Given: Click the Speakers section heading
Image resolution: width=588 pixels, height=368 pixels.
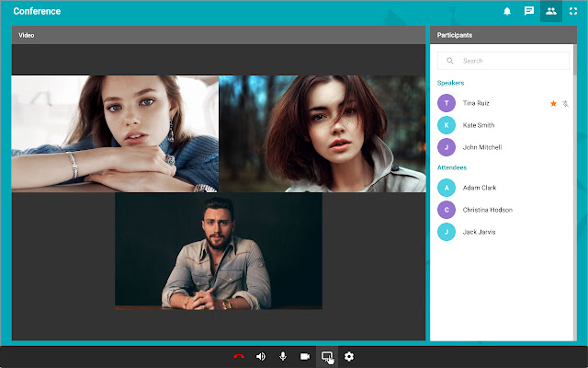Looking at the screenshot, I should click(x=451, y=83).
